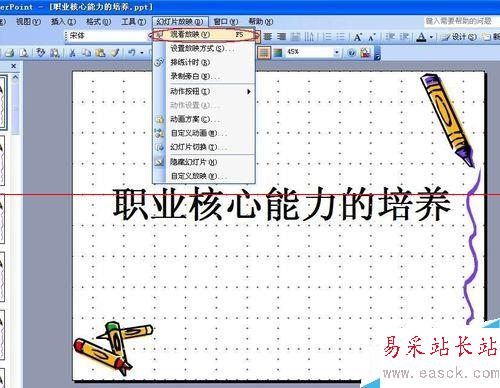Click the font color A icon
Screen dimensions: 500x388
point(421,37)
